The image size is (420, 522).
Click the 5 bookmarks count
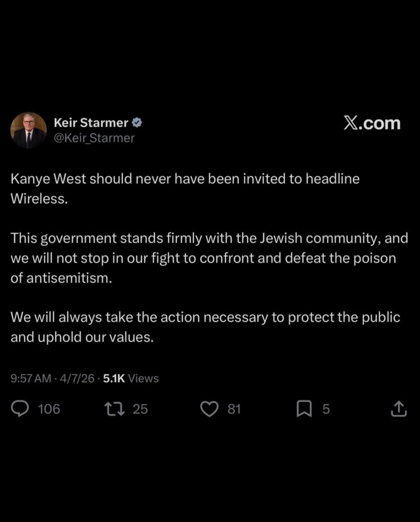326,409
